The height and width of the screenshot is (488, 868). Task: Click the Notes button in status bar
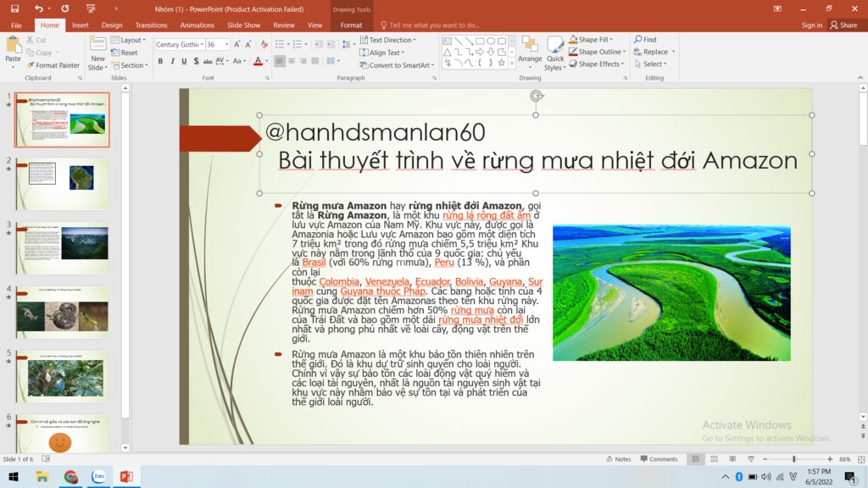[x=619, y=459]
